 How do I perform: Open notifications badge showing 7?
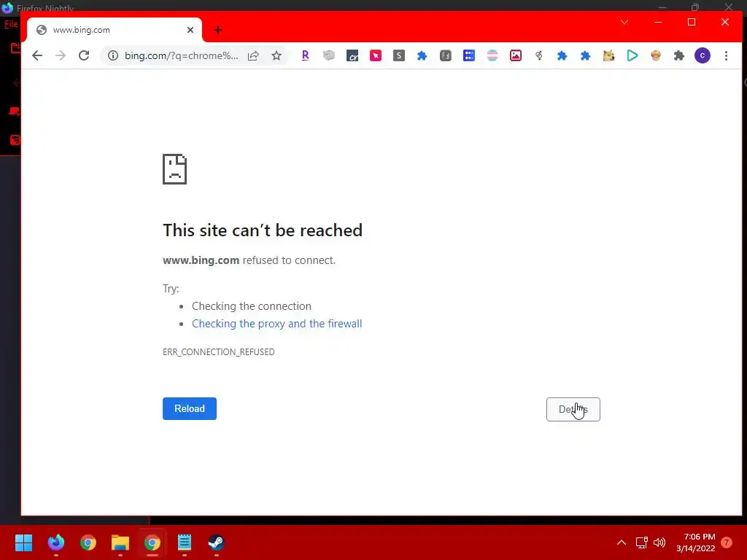click(x=727, y=542)
